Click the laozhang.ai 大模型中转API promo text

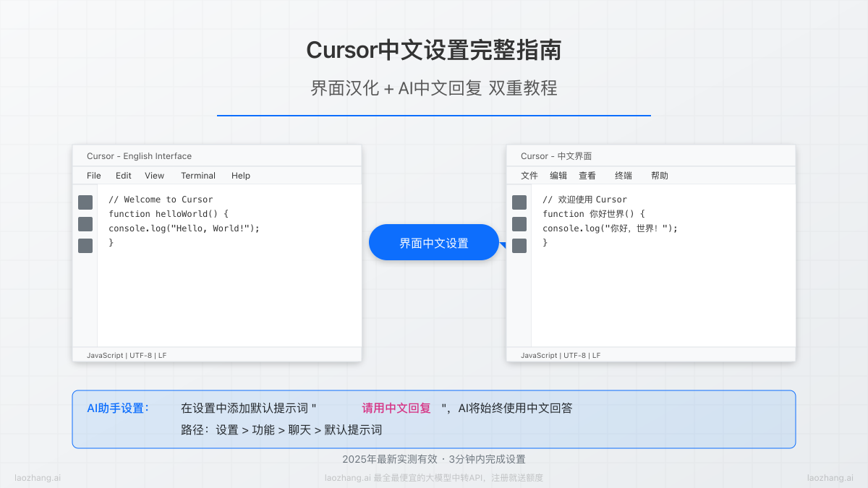coord(434,478)
